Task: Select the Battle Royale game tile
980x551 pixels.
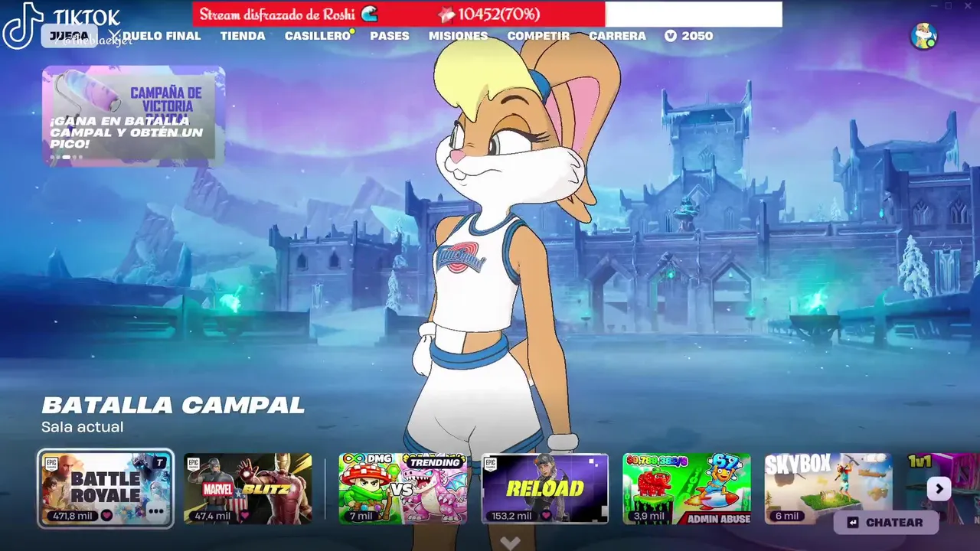Action: pos(106,488)
